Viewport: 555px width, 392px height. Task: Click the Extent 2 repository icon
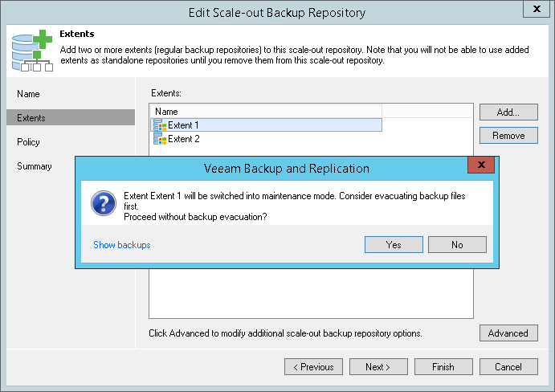point(159,139)
